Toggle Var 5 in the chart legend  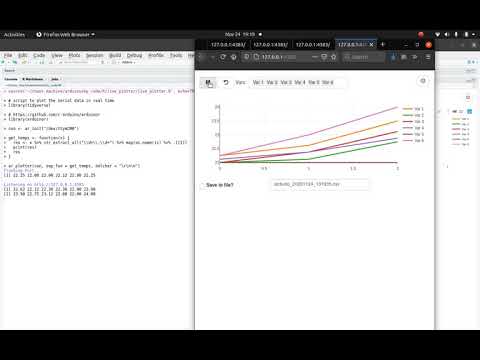point(413,134)
